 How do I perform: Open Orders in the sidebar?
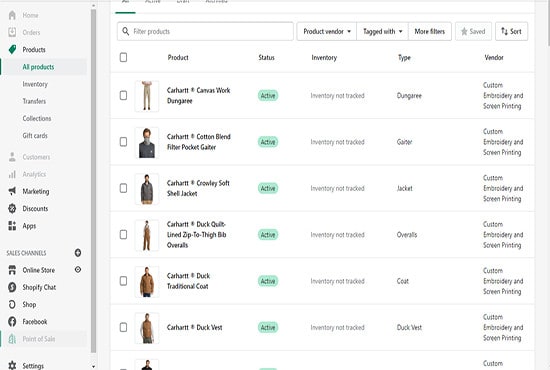point(31,32)
